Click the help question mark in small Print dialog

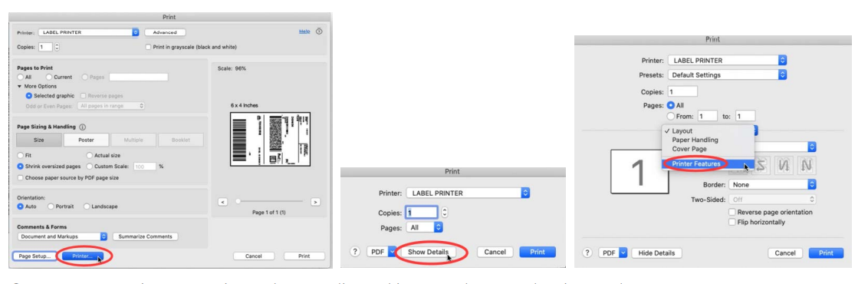click(x=356, y=252)
